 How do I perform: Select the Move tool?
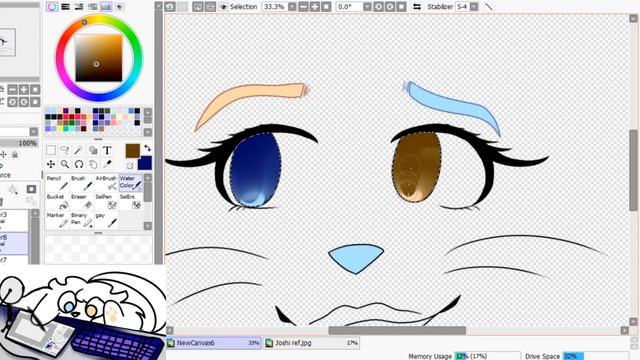pos(51,164)
